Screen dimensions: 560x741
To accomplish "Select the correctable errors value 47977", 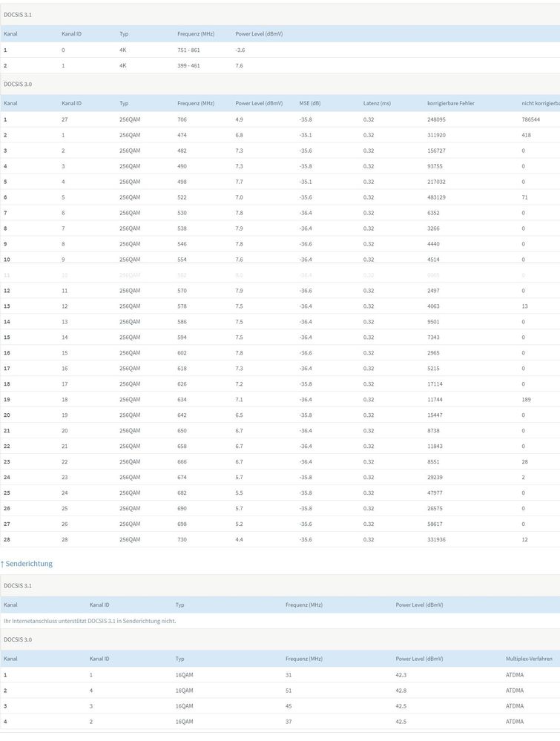I will (x=435, y=493).
